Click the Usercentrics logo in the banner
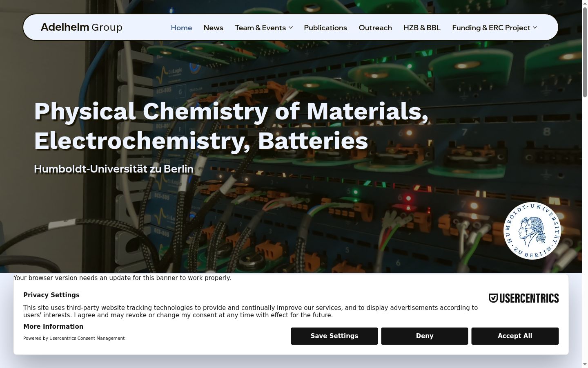Image resolution: width=588 pixels, height=368 pixels. [523, 298]
